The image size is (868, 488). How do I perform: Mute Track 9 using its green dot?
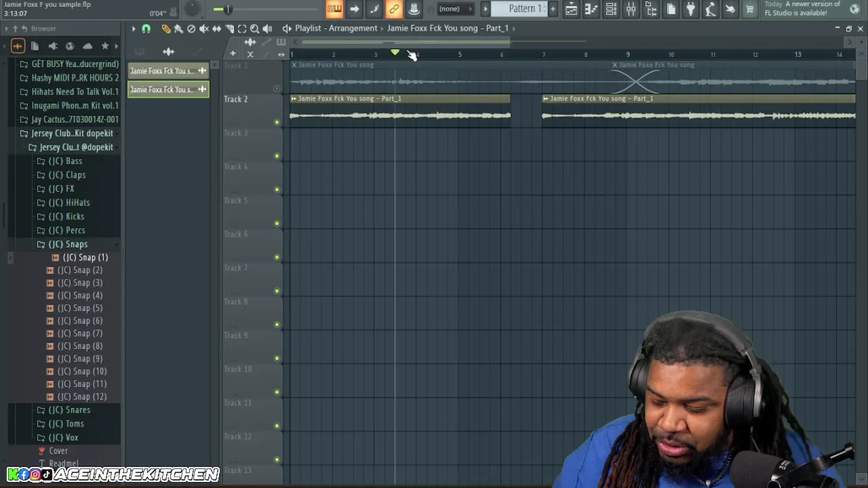click(277, 358)
